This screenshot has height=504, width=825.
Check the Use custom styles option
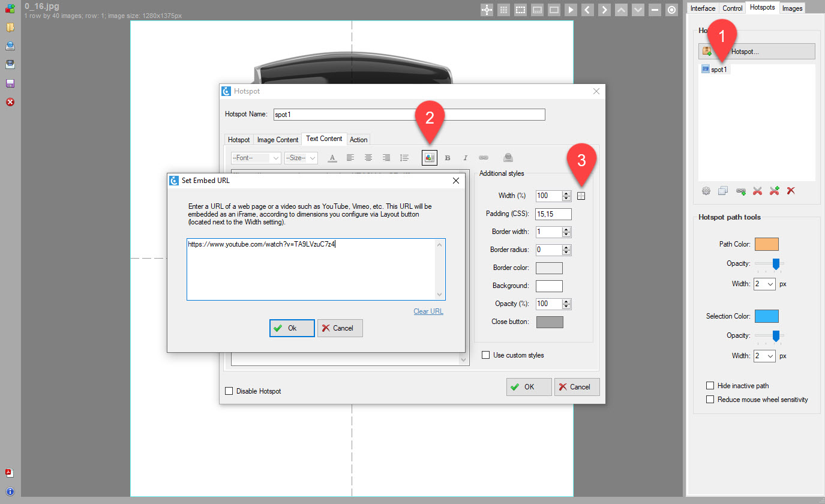[x=486, y=355]
